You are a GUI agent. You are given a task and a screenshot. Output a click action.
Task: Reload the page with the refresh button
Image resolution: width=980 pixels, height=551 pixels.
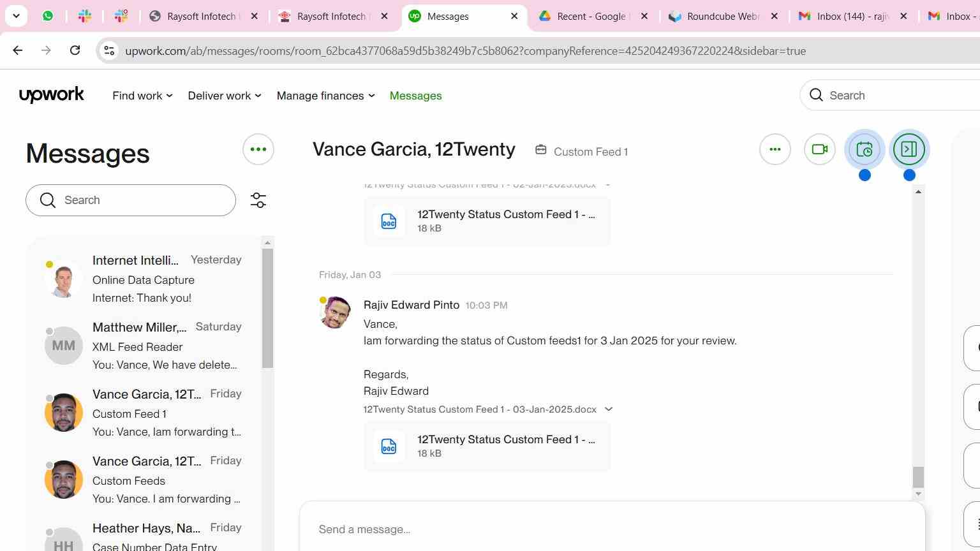point(75,50)
